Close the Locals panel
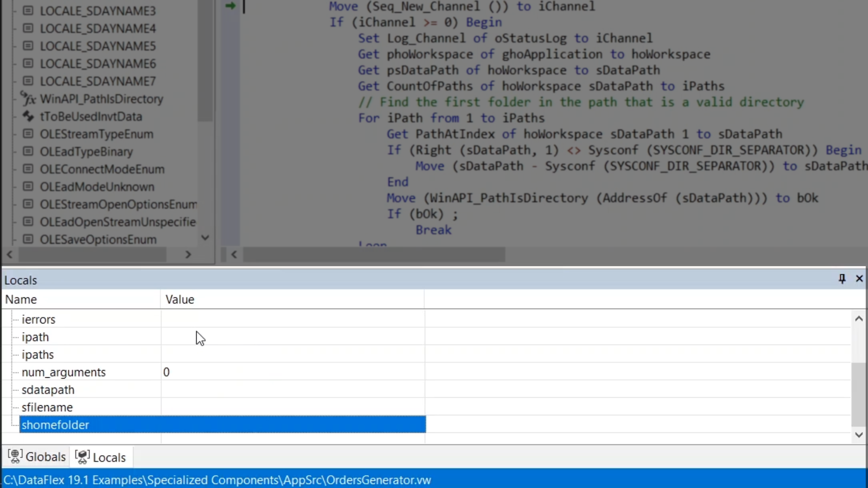This screenshot has width=868, height=488. pyautogui.click(x=859, y=279)
